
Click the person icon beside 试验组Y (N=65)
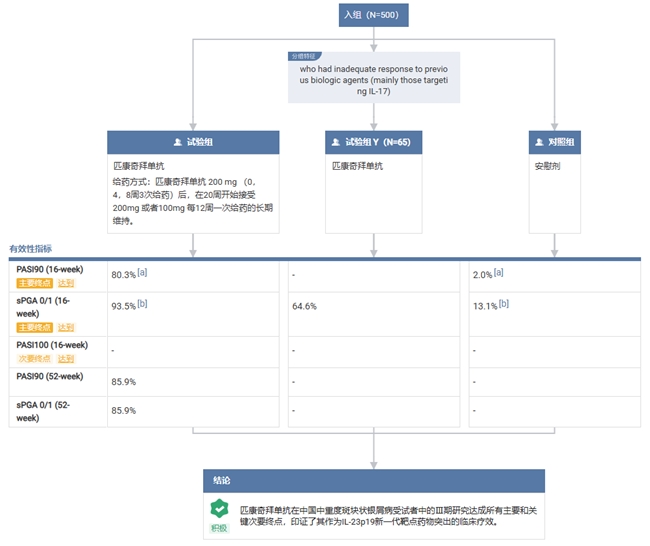[x=336, y=142]
